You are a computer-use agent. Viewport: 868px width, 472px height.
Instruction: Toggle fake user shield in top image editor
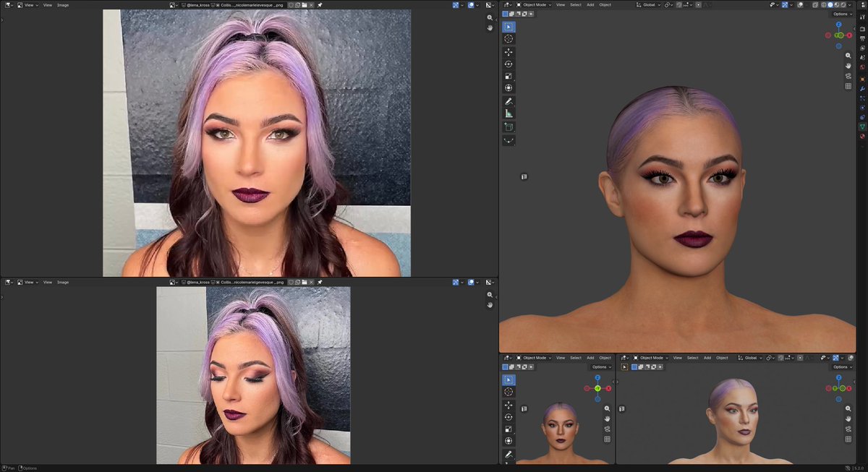pos(291,5)
